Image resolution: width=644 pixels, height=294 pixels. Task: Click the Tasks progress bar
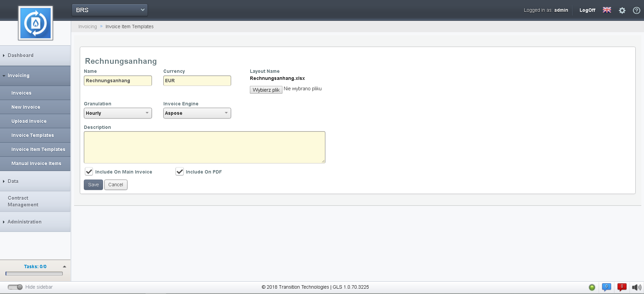(34, 274)
